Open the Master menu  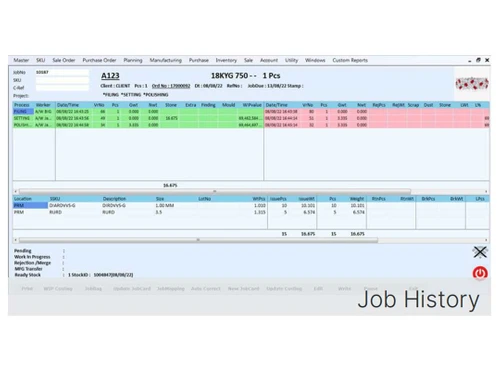click(x=21, y=60)
